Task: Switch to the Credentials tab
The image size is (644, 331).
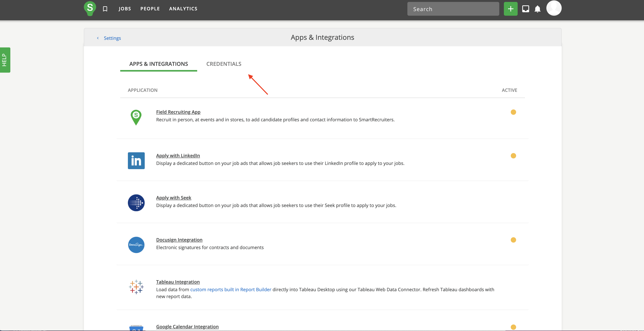Action: (224, 64)
